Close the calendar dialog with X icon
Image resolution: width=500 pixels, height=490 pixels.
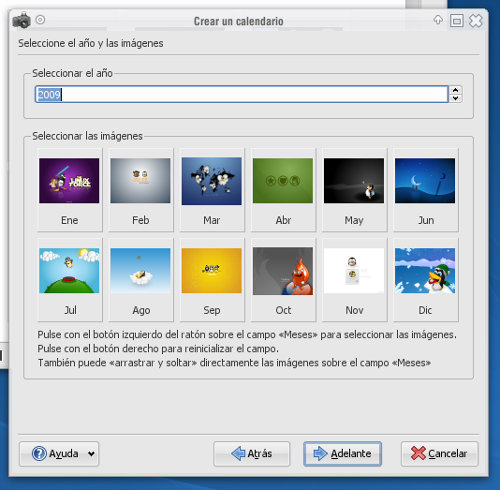(476, 21)
